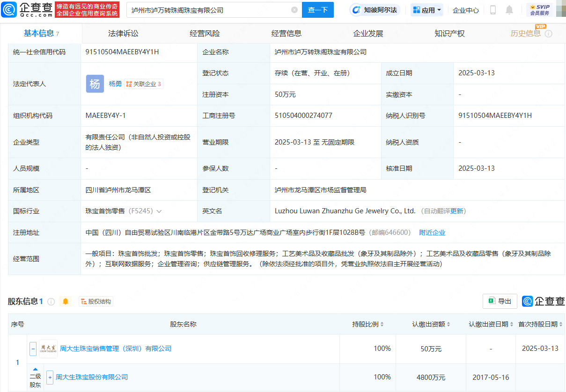The image size is (566, 392).
Task: Expand the 周大生珠宝股份有限公司 row
Action: tap(50, 377)
